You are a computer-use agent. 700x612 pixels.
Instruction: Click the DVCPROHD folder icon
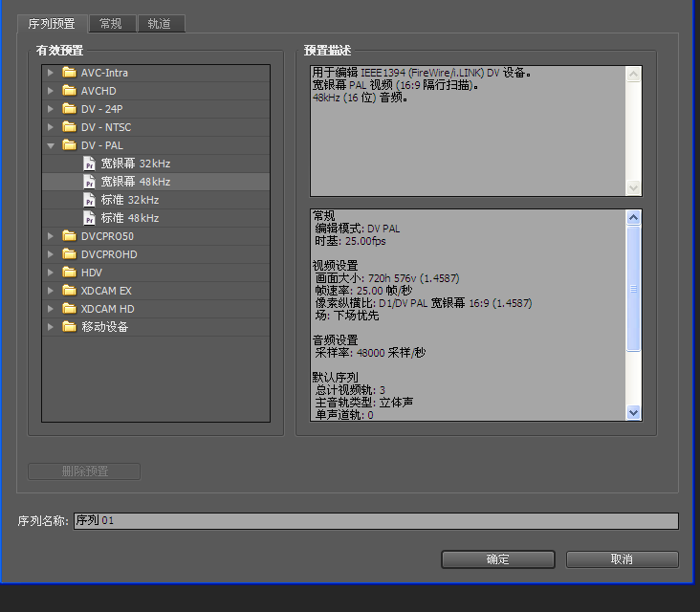pyautogui.click(x=69, y=254)
